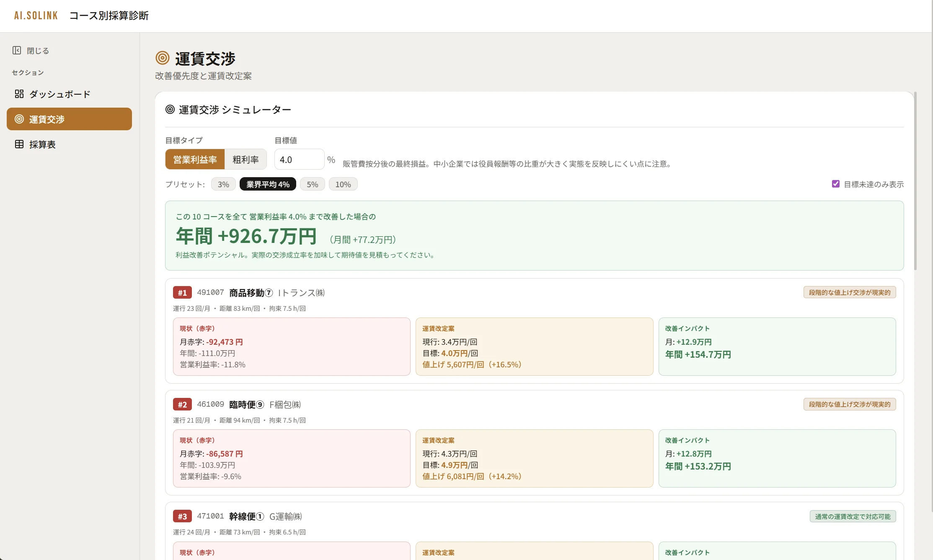Click 閉じる to close the sidebar
This screenshot has height=560, width=933.
point(31,51)
